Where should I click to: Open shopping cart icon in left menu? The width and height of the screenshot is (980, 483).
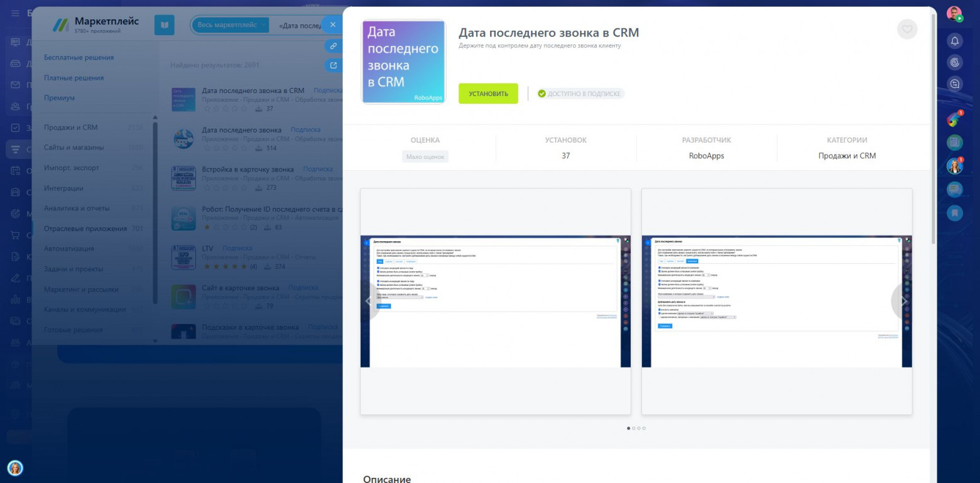coord(16,236)
